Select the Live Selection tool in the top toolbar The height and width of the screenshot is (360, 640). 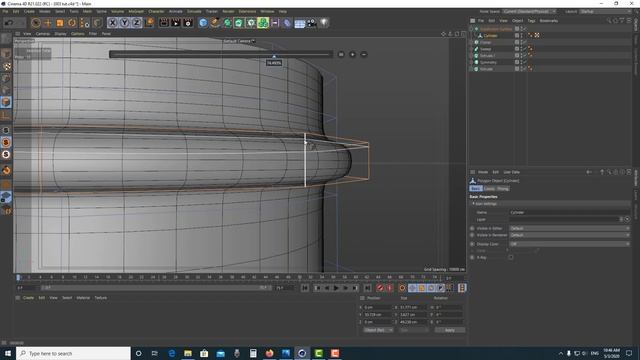[36, 23]
